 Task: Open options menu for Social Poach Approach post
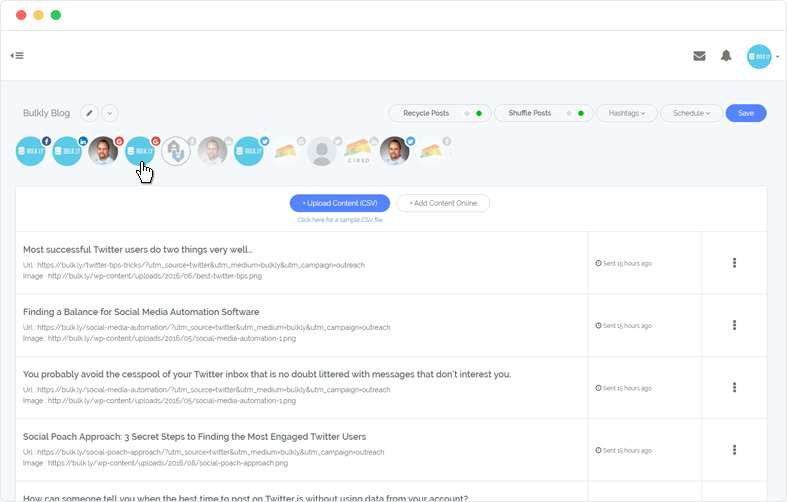click(734, 449)
